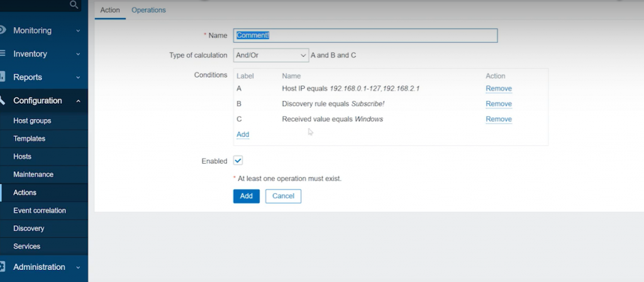Remove condition C Received value

click(x=498, y=119)
